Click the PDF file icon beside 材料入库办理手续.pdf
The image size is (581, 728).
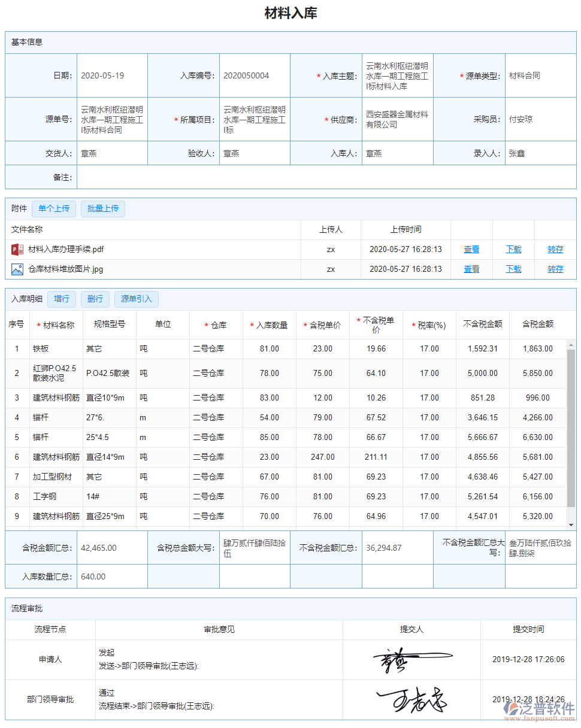(17, 249)
